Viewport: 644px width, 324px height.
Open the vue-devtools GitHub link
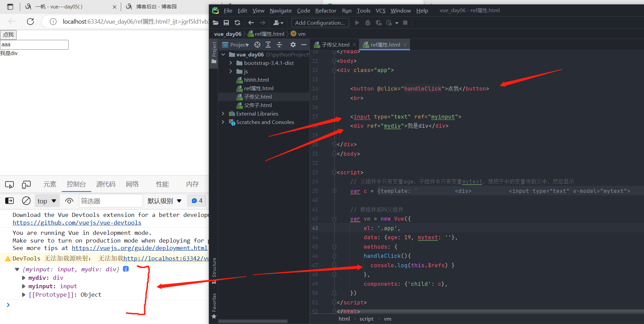pos(77,223)
